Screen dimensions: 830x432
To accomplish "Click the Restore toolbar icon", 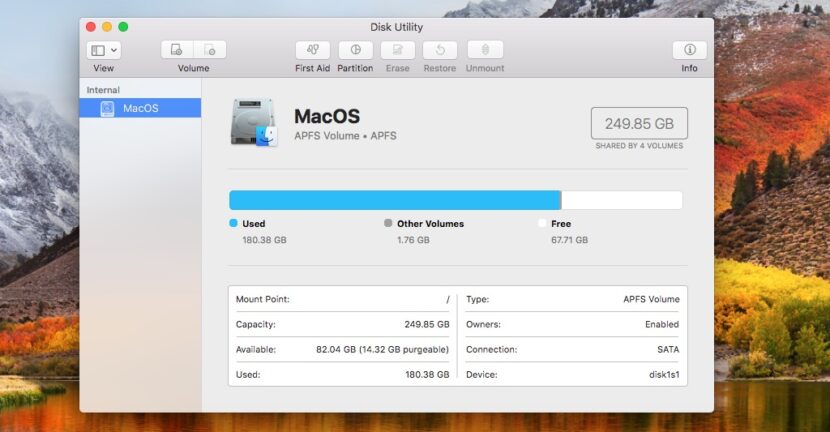I will coord(440,50).
